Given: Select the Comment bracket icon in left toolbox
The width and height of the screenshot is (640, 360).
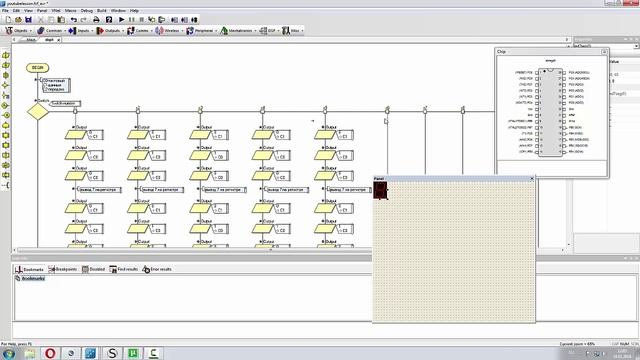Looking at the screenshot, I should [6, 185].
